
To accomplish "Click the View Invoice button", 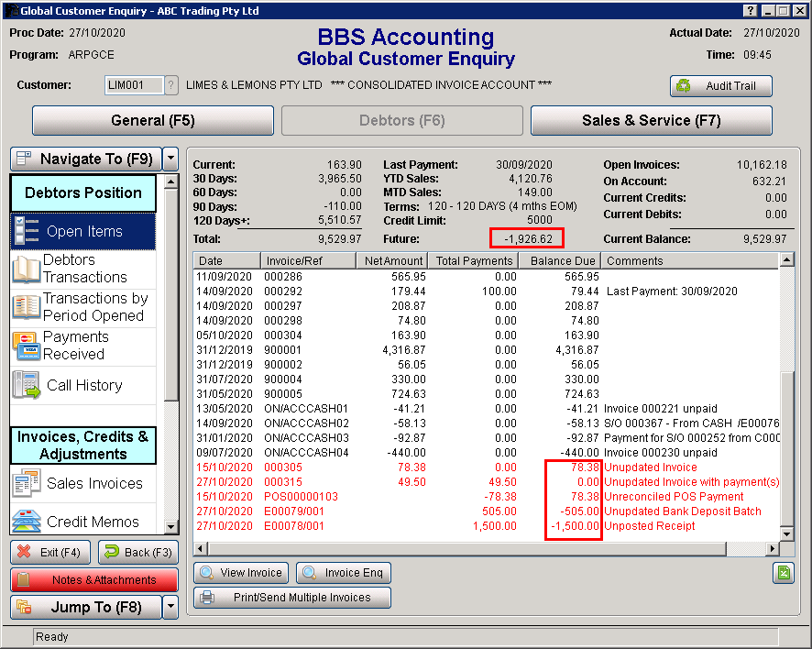I will point(241,573).
